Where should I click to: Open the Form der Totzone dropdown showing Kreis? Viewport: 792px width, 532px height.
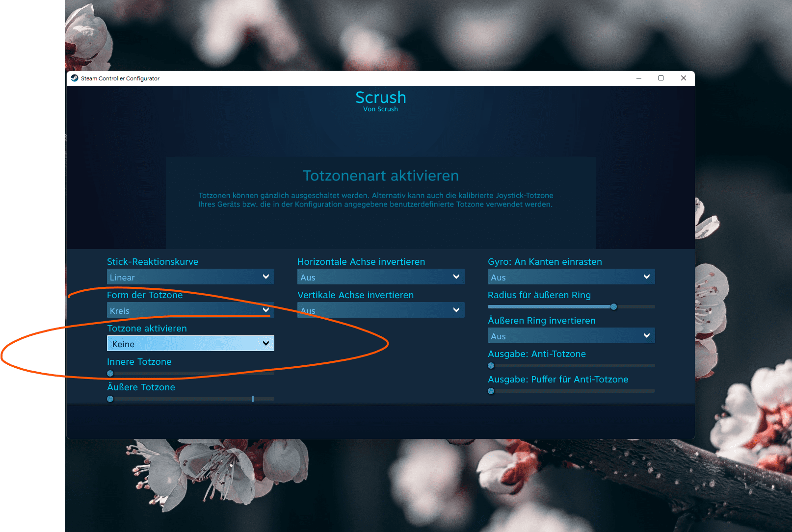(x=190, y=310)
